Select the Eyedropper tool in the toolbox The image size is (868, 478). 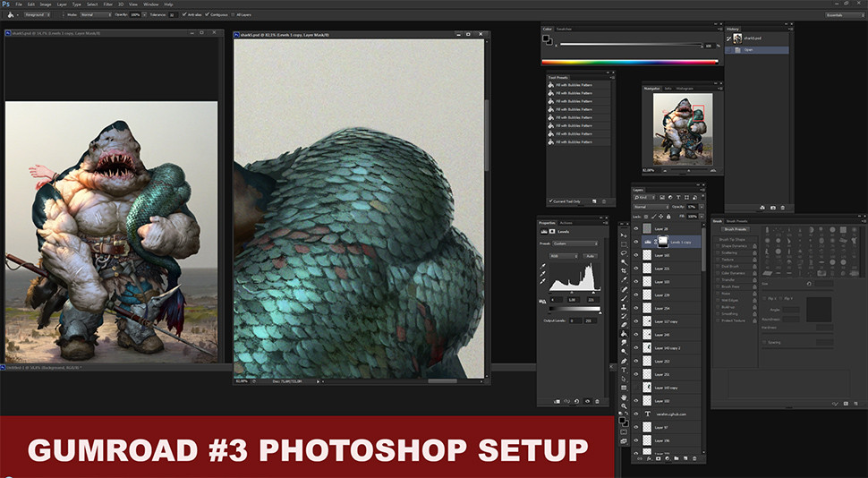pos(624,279)
